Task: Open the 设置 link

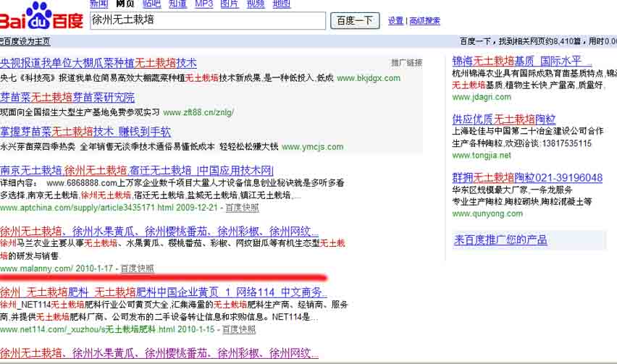Action: coord(396,21)
